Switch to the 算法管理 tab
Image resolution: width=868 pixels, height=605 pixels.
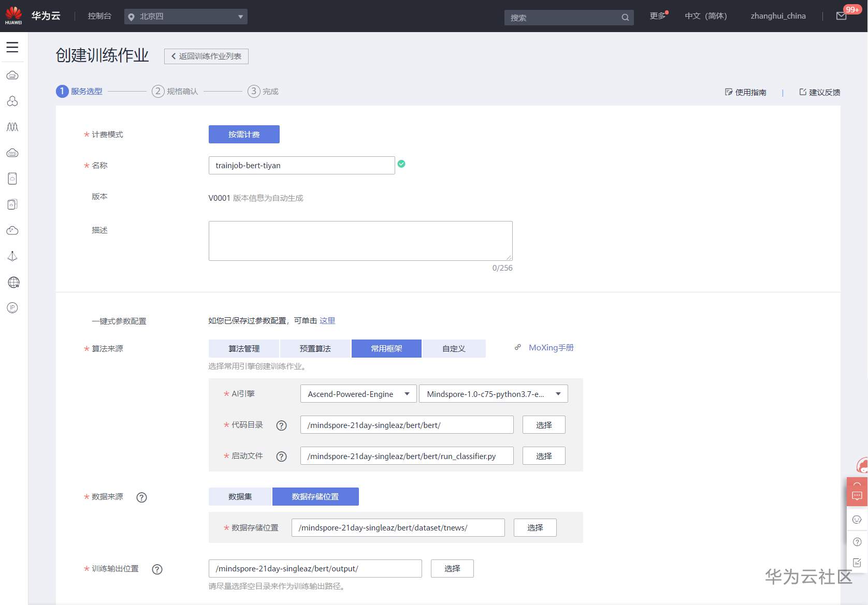244,349
